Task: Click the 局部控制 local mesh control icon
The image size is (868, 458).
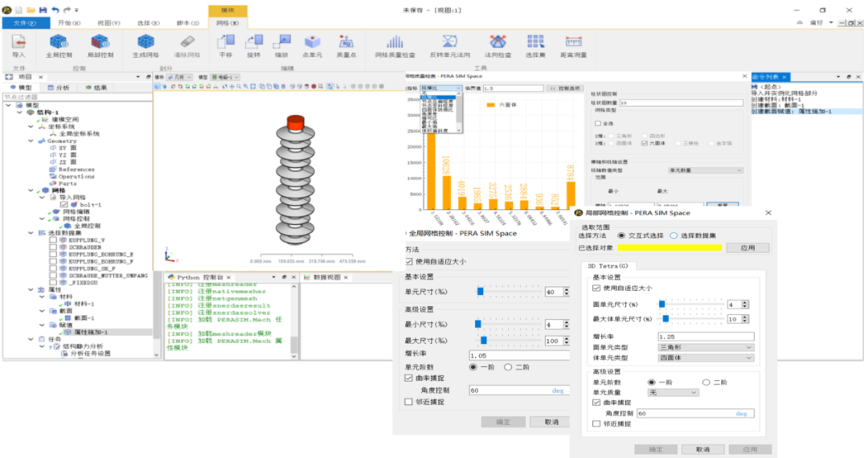Action: pos(101,43)
